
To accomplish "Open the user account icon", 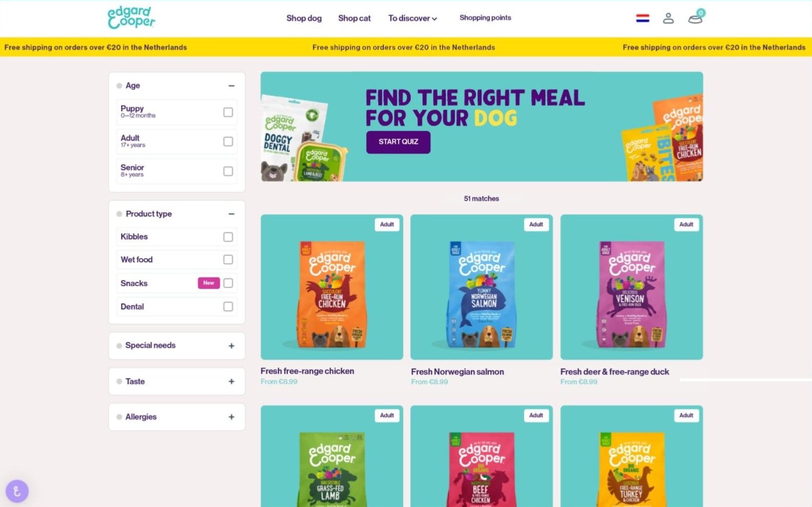I will pyautogui.click(x=668, y=18).
